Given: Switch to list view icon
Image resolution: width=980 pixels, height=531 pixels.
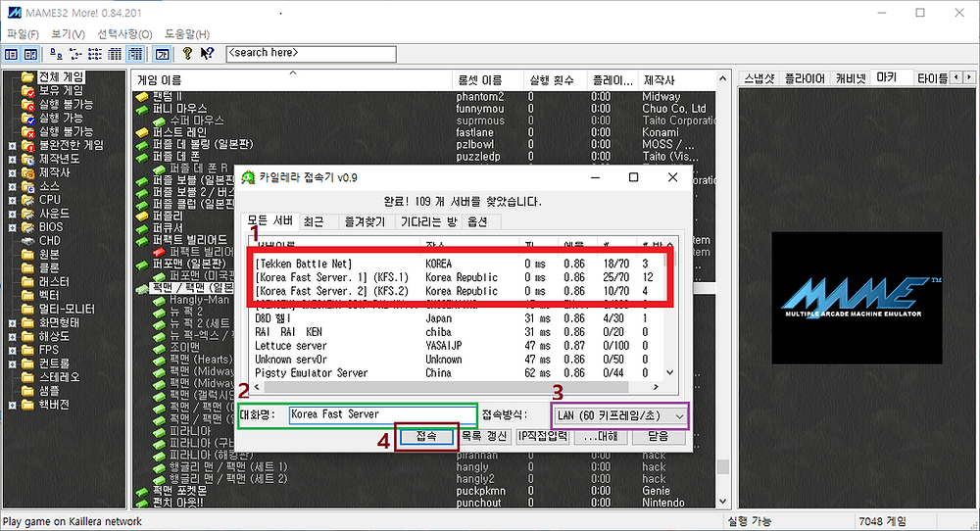Looking at the screenshot, I should [95, 54].
